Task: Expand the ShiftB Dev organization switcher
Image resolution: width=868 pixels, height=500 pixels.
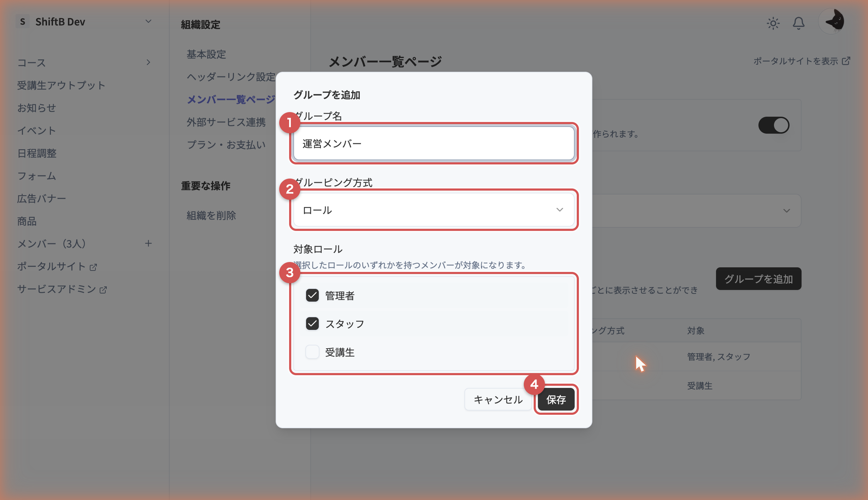Action: pos(148,22)
